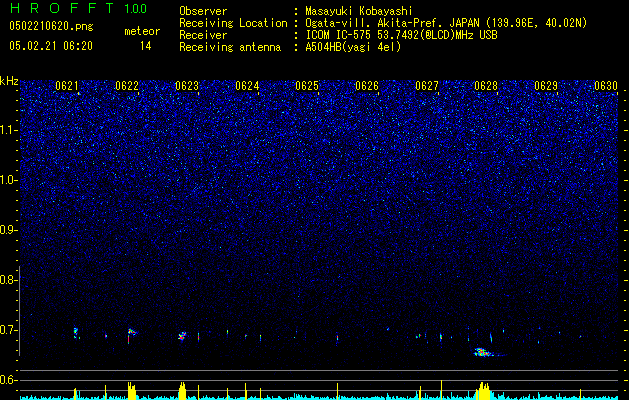The image size is (629, 400).
Task: Click the kHz axis unit label
Action: [9, 81]
